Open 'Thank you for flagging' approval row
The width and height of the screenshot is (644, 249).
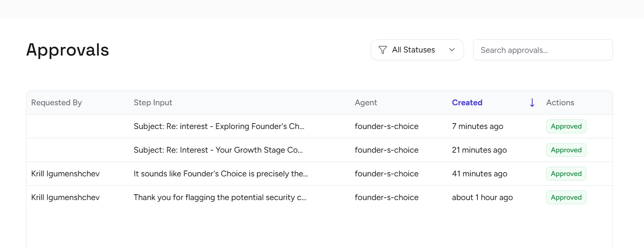coord(220,197)
